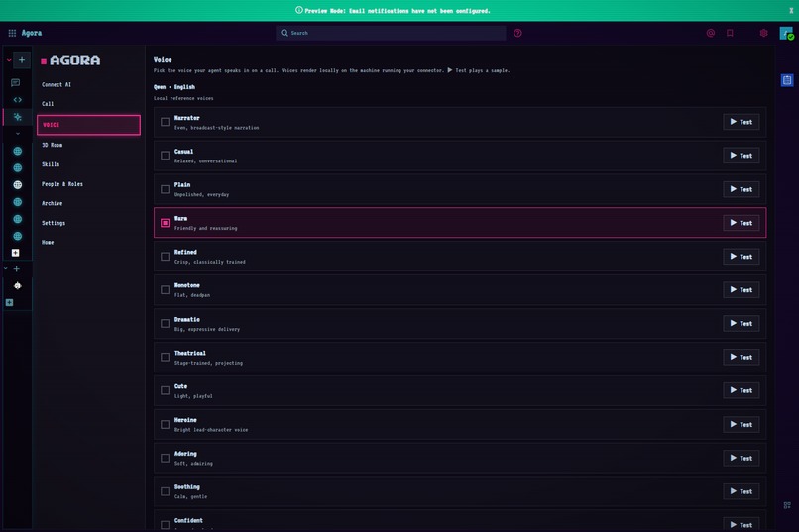
Task: Tick the Refined voice checkbox
Action: pyautogui.click(x=165, y=257)
